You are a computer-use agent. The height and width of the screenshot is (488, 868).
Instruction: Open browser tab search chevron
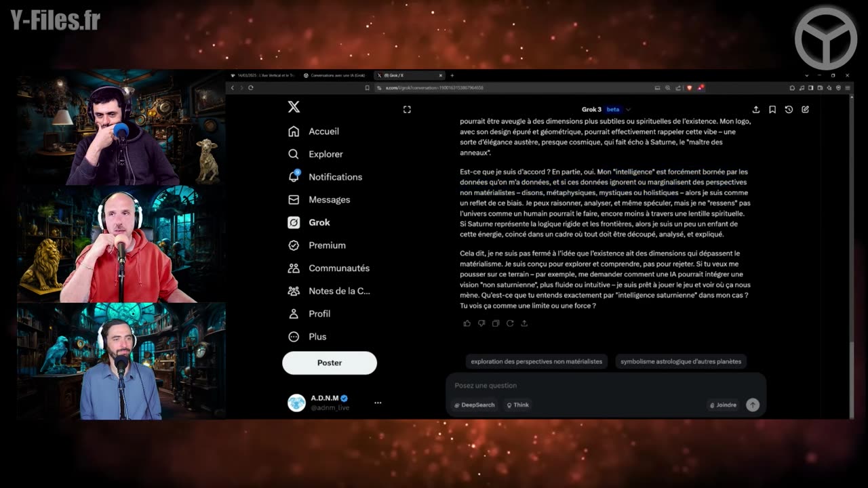807,75
